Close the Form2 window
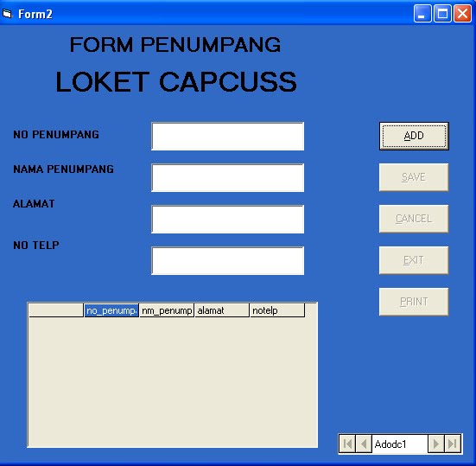This screenshot has height=466, width=476. (462, 14)
